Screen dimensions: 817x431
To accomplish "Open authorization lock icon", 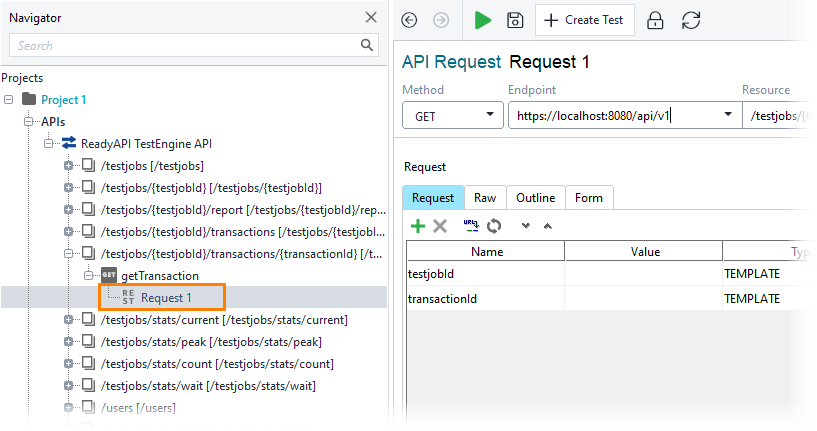I will point(655,20).
